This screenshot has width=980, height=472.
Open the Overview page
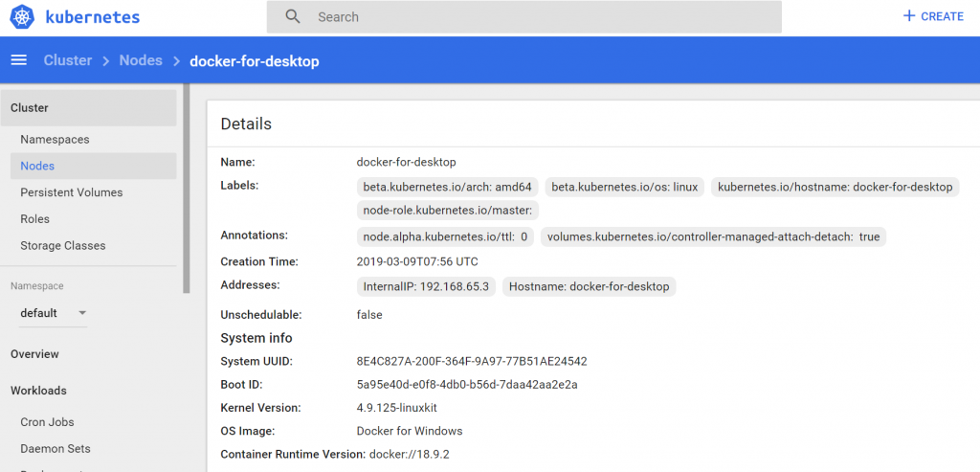[34, 354]
